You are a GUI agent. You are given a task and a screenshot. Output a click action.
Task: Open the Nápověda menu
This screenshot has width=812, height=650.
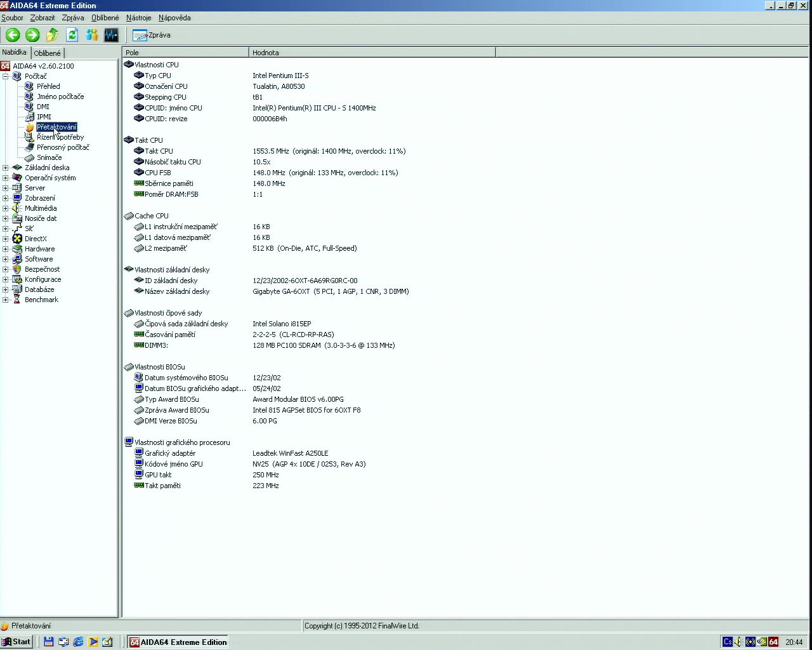click(174, 18)
